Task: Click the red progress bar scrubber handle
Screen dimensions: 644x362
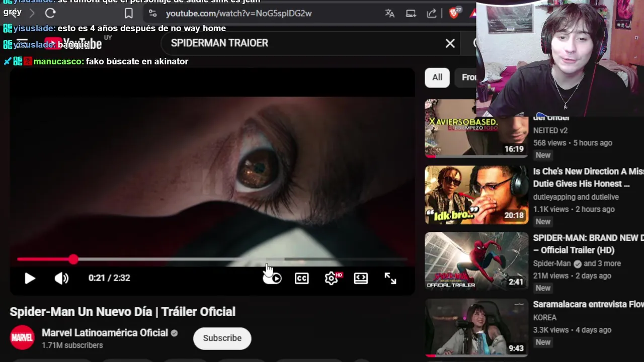Action: 73,259
